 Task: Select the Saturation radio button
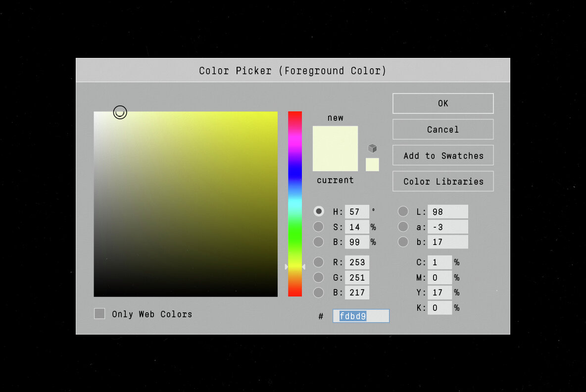(319, 227)
